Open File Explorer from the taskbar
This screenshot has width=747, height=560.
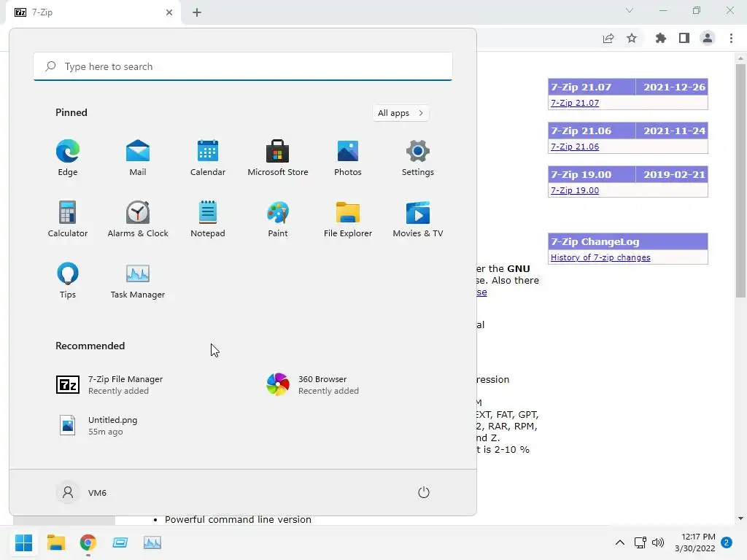tap(55, 542)
